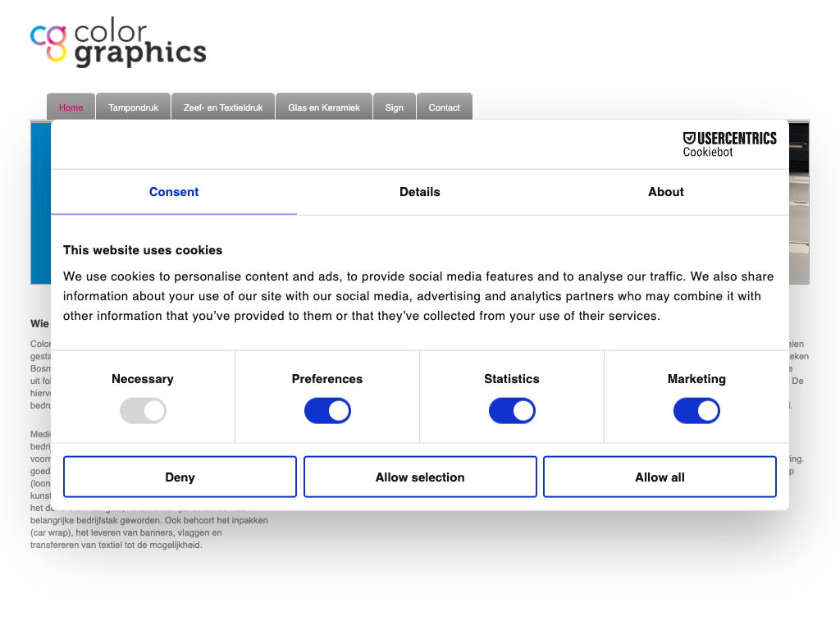Switch to the Details tab
Image resolution: width=840 pixels, height=630 pixels.
[419, 192]
